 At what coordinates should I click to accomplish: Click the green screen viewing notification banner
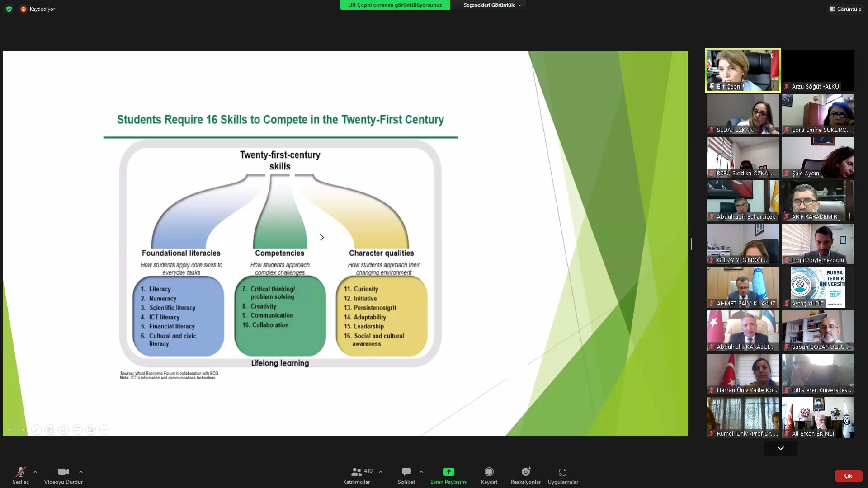[395, 5]
